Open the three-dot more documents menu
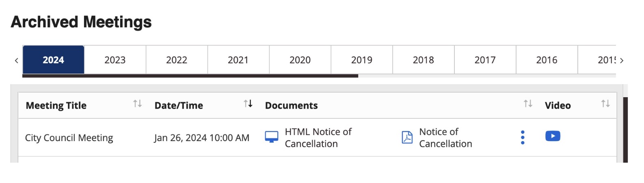 coord(523,137)
